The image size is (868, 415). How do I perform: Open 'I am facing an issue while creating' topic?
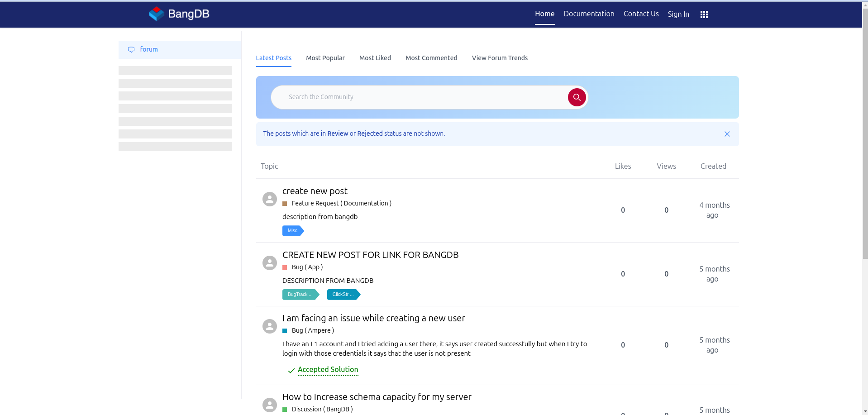coord(373,318)
